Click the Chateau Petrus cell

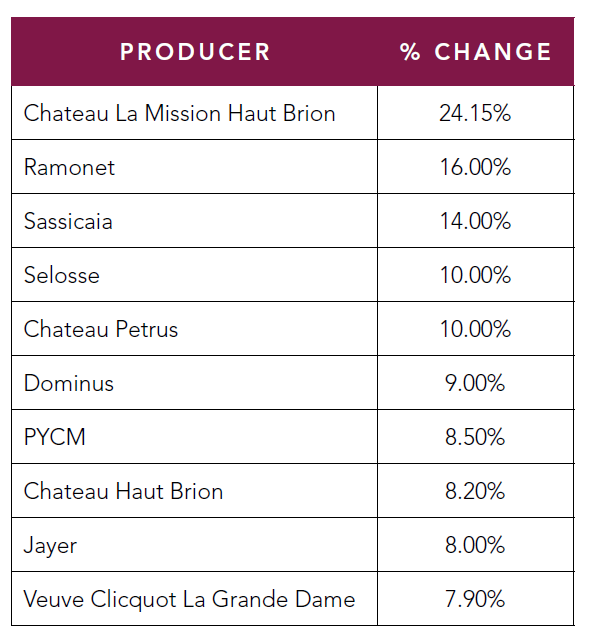(101, 329)
